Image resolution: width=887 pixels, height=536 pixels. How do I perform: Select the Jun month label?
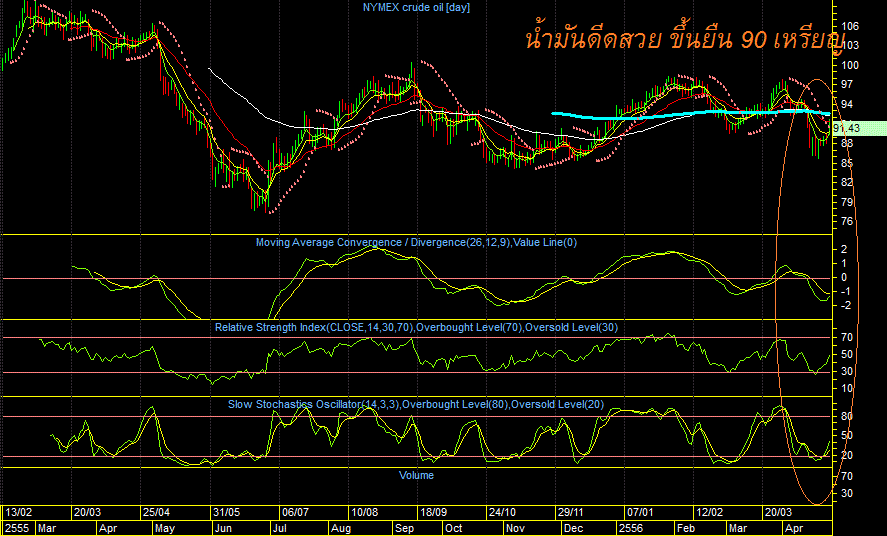[x=223, y=528]
